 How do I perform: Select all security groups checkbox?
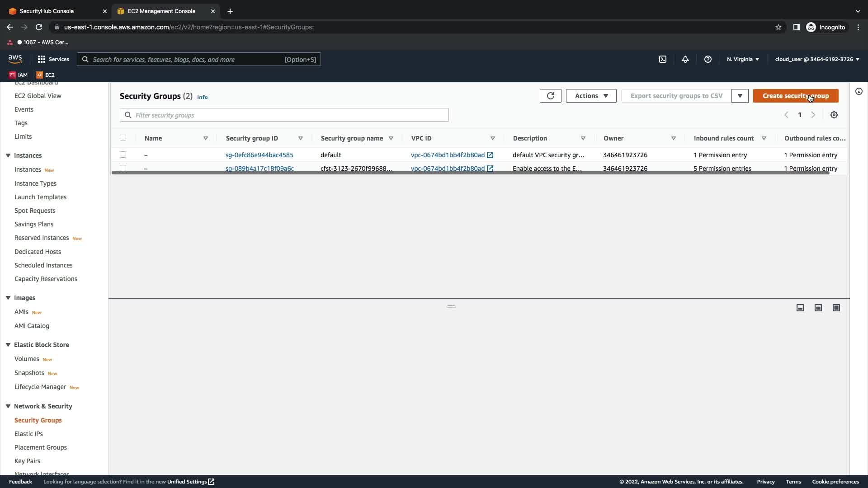coord(123,138)
